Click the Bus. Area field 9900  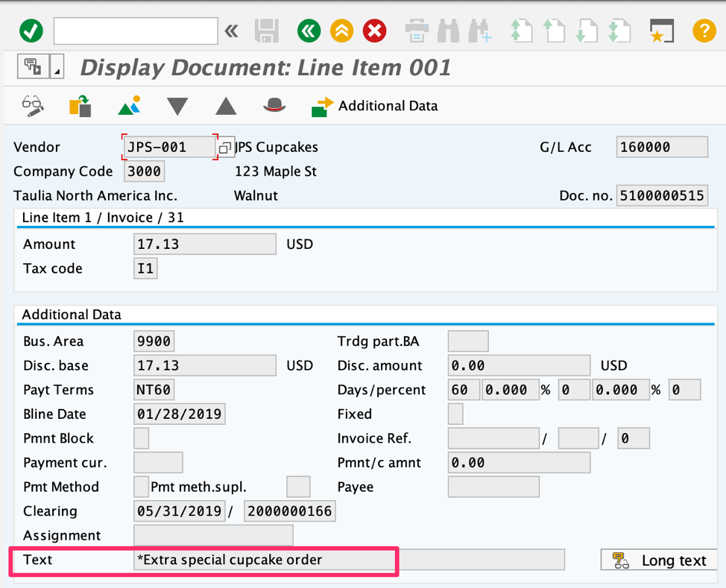154,341
